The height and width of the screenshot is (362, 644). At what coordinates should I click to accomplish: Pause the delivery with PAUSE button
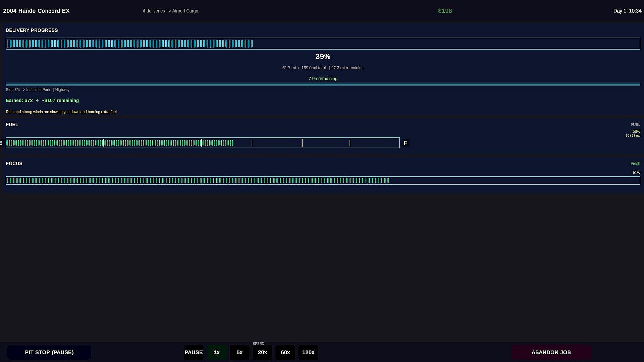[194, 352]
